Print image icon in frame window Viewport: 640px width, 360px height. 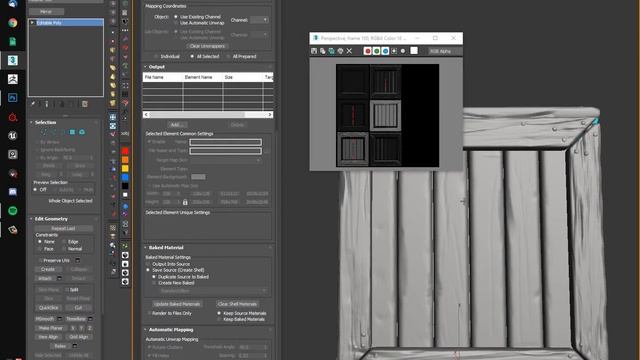[x=340, y=51]
